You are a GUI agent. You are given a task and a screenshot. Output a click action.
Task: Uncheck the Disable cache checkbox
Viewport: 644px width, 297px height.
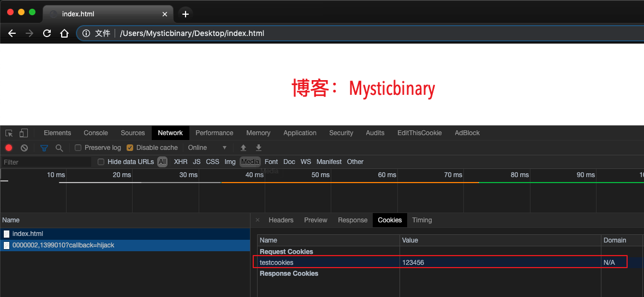tap(130, 148)
